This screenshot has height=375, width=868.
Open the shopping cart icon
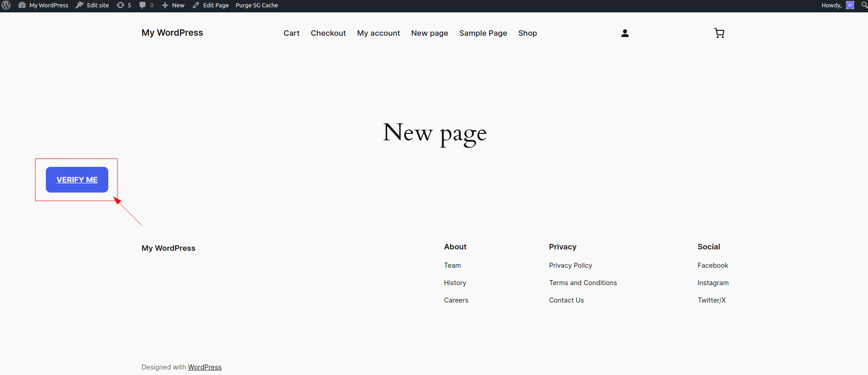pos(719,33)
